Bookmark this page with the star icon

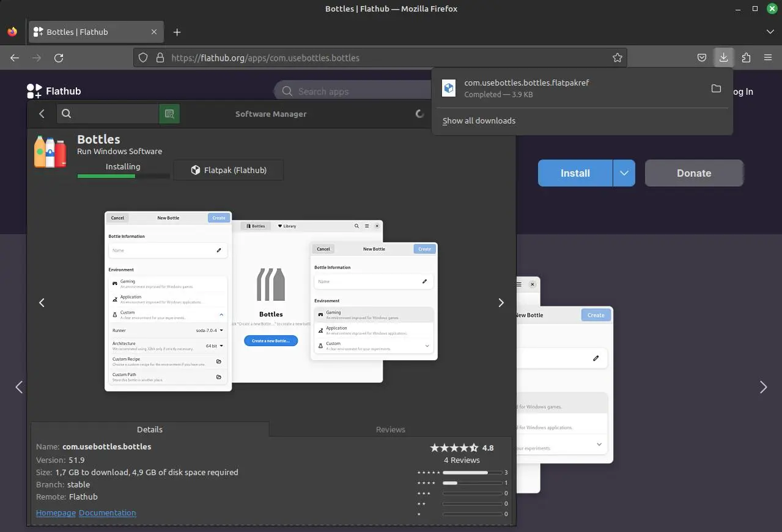[618, 57]
